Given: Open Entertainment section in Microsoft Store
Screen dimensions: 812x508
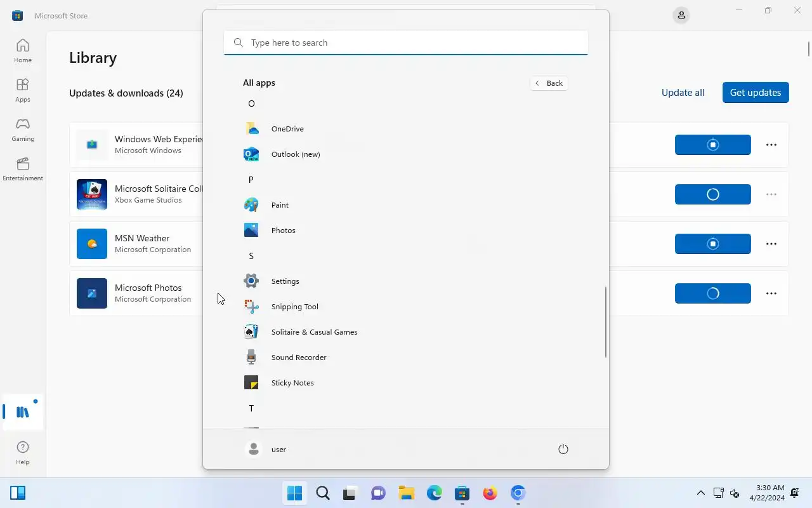Looking at the screenshot, I should pos(23,169).
